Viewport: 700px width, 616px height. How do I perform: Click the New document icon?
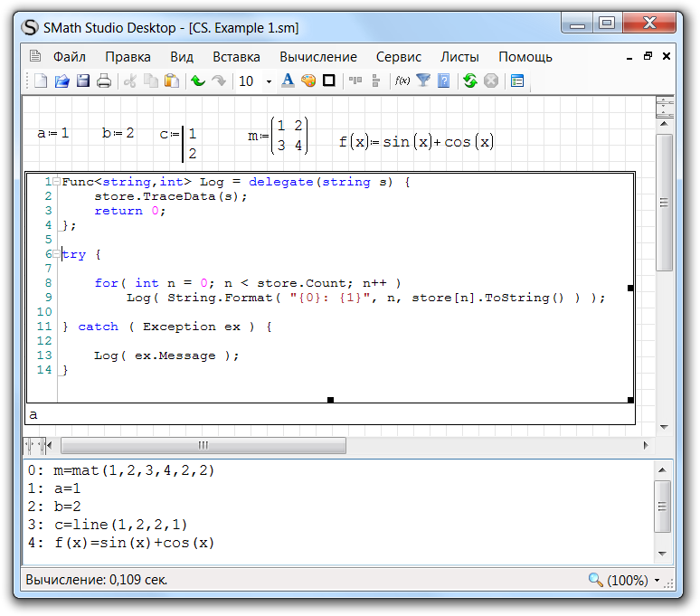coord(41,81)
